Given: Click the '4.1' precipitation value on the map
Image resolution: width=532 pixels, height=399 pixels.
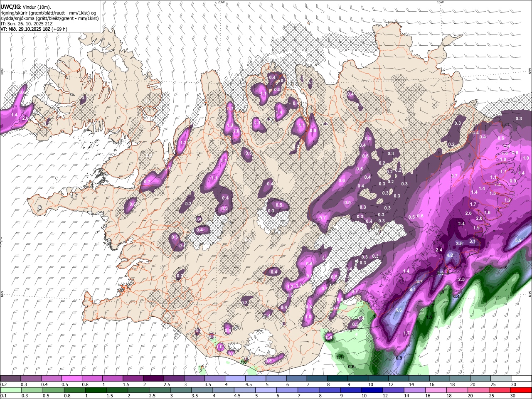Looking at the screenshot, I should tap(413, 290).
